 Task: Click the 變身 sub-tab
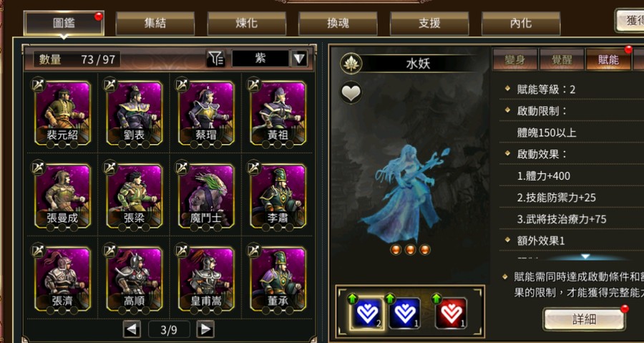pyautogui.click(x=515, y=59)
